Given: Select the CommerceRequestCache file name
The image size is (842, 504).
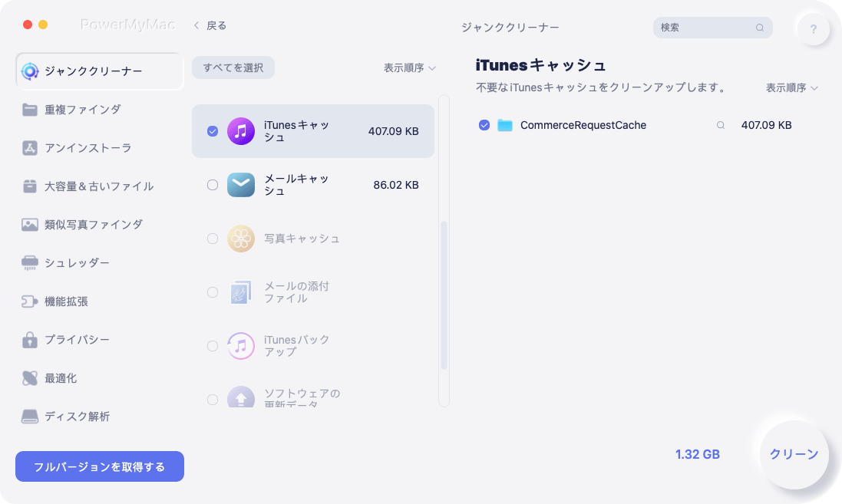Looking at the screenshot, I should pyautogui.click(x=583, y=125).
